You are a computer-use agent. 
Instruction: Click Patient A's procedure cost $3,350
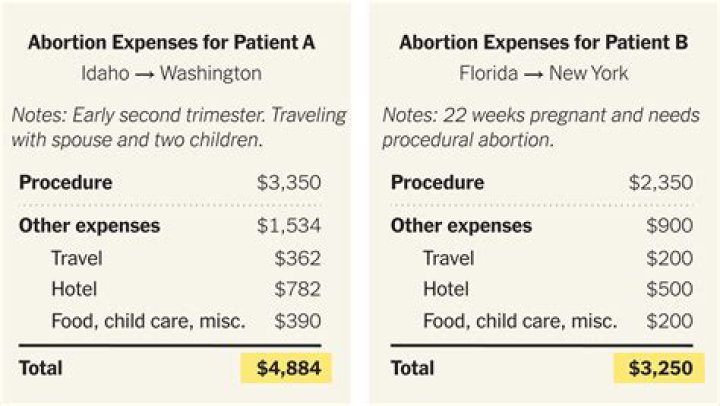click(289, 183)
